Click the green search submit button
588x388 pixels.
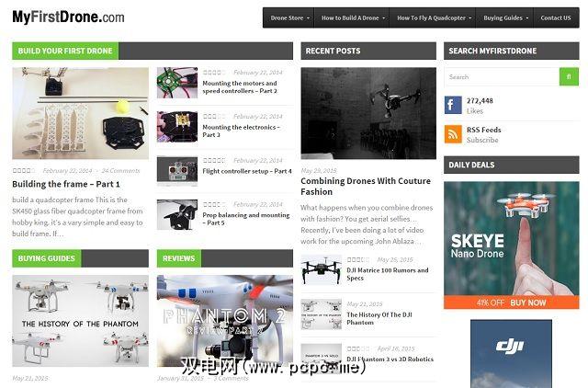click(569, 77)
